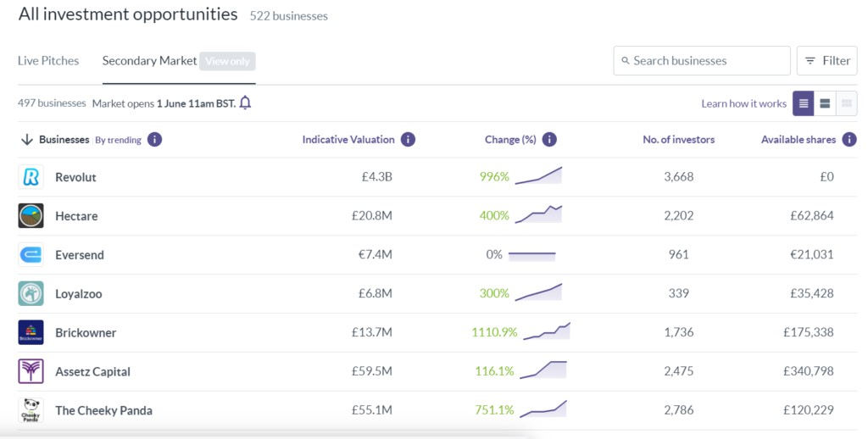The width and height of the screenshot is (868, 439).
Task: Click the 116.1% change value
Action: [x=494, y=371]
